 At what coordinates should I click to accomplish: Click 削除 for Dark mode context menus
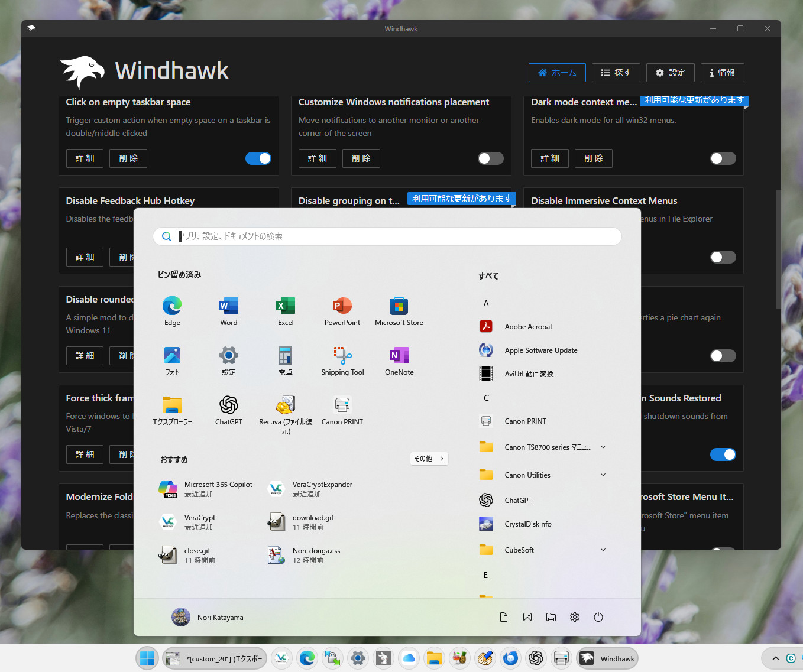click(594, 158)
